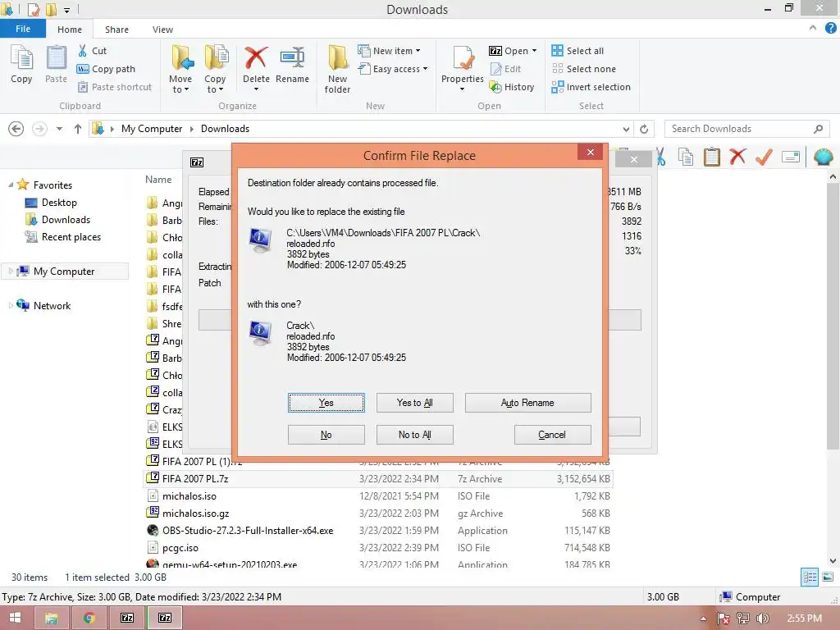This screenshot has height=630, width=840.
Task: Click the Cut scissors icon in the ribbon
Action: (x=83, y=51)
